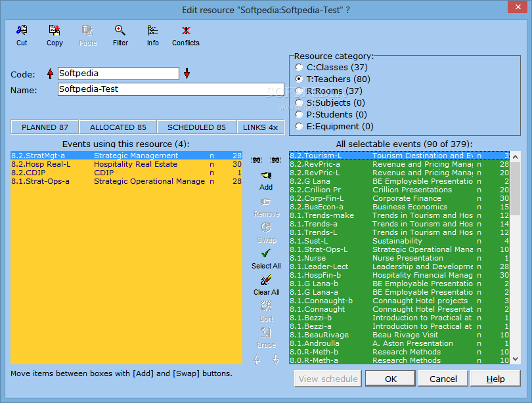Click the Remove hand icon
Image resolution: width=532 pixels, height=403 pixels.
click(x=266, y=202)
